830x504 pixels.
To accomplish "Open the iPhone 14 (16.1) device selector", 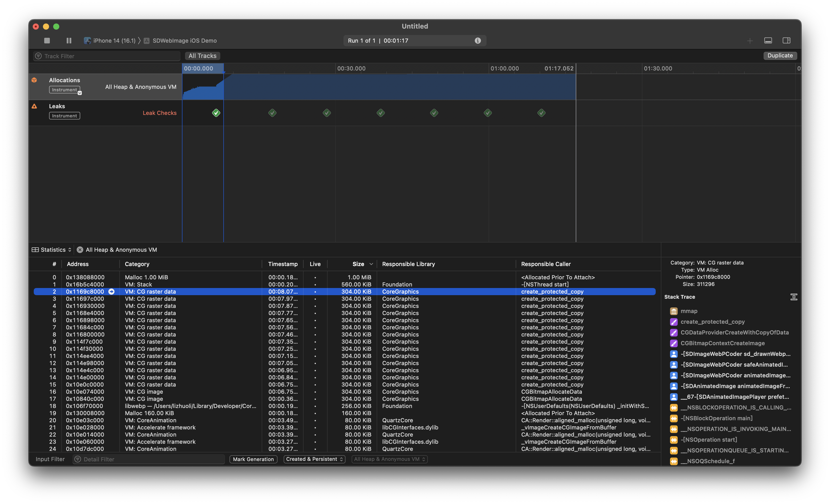I will pyautogui.click(x=110, y=40).
